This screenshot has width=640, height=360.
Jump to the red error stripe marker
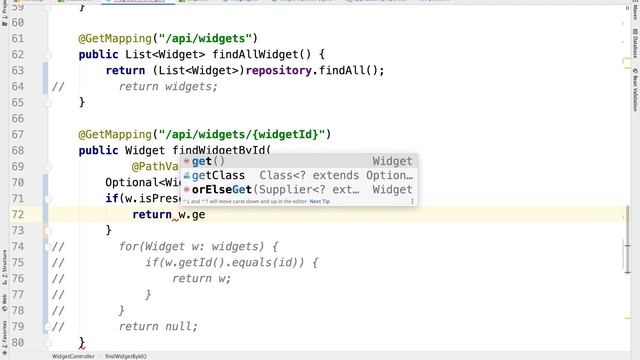tap(628, 272)
